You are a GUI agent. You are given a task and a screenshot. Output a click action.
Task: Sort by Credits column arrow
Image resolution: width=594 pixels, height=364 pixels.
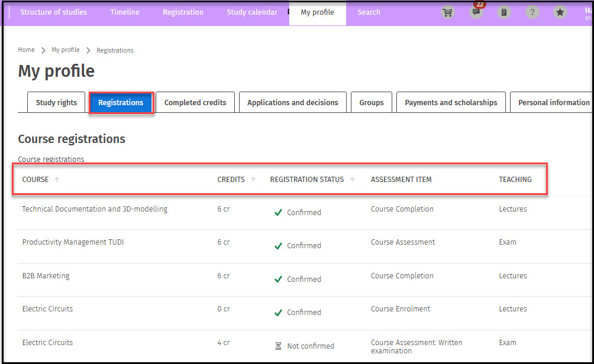[x=253, y=180]
